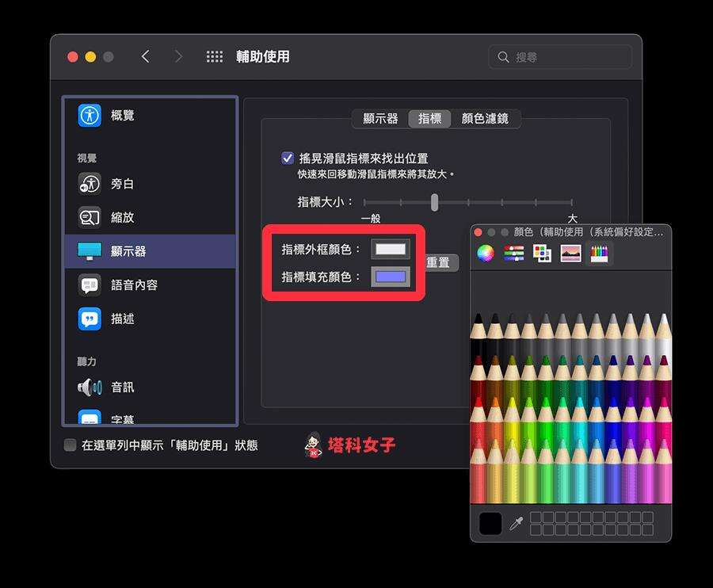Click the black current color preview
The width and height of the screenshot is (713, 588).
[x=490, y=524]
